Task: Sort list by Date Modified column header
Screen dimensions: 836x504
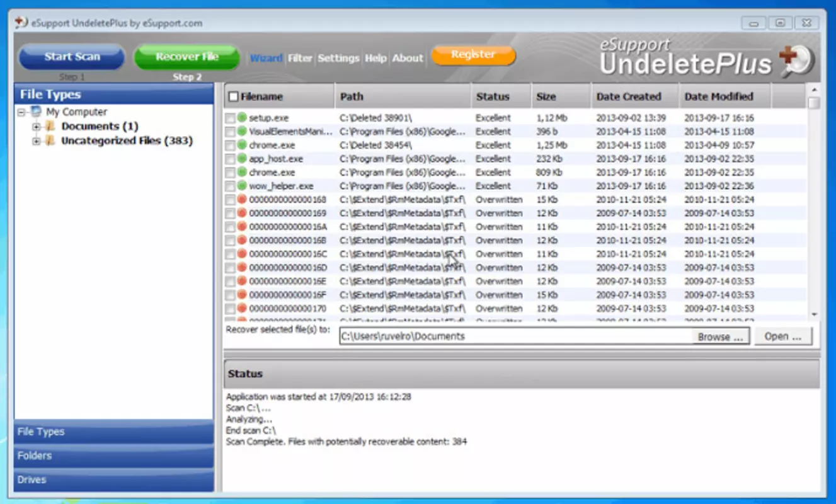Action: [725, 96]
